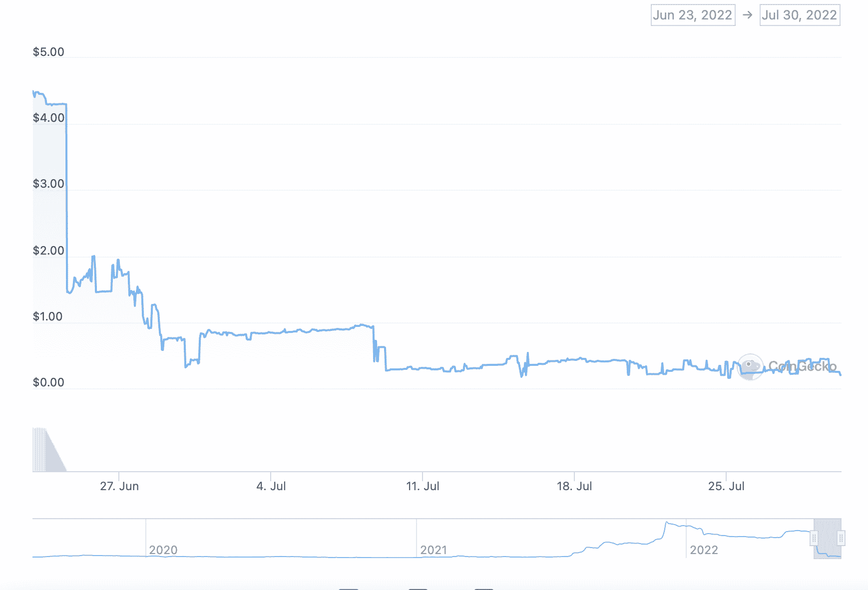Click the '18. Jul' x-axis label
This screenshot has width=868, height=590.
tap(574, 486)
